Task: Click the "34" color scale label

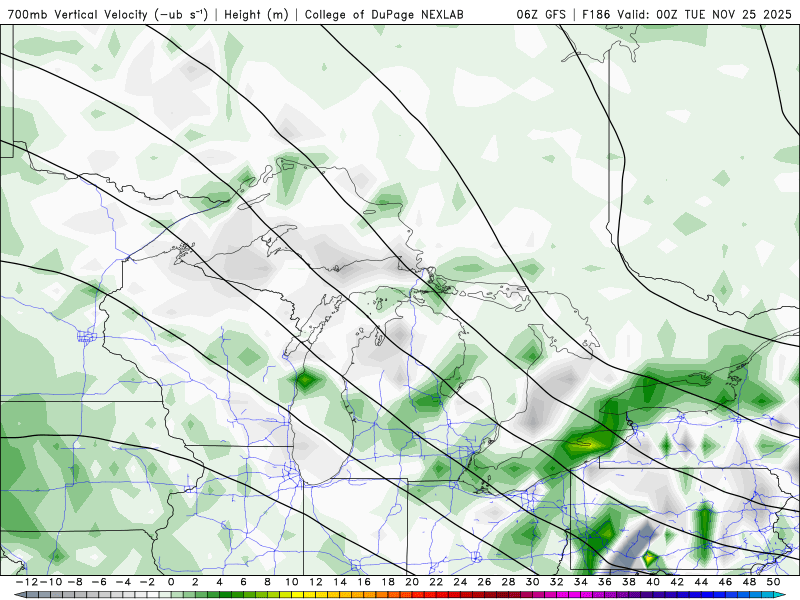Action: click(581, 582)
